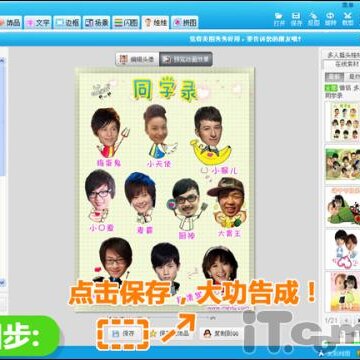Viewport: 360px width, 360px height.
Task: Click the dark button next to 编辑头像
Action: coord(186,59)
